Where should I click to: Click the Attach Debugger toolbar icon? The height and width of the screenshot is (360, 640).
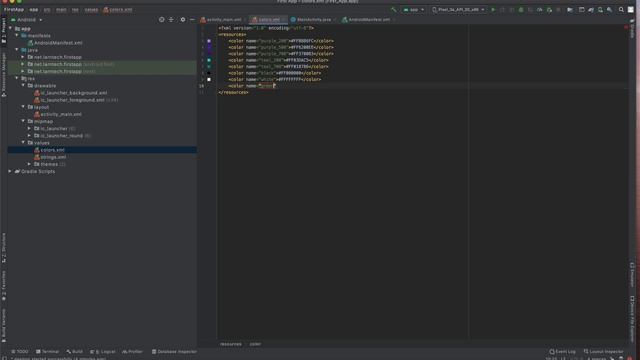pyautogui.click(x=549, y=9)
